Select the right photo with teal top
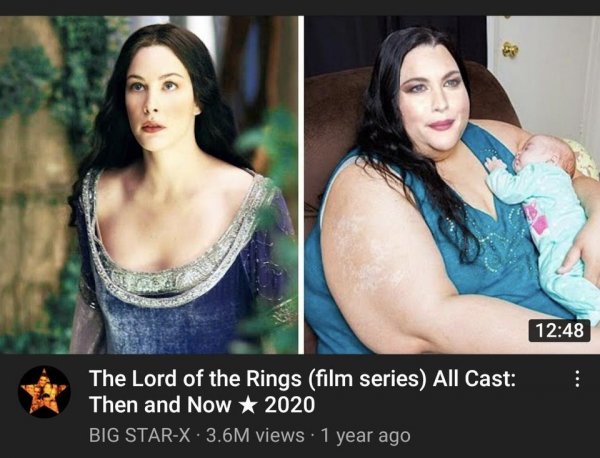The height and width of the screenshot is (458, 600). point(452,185)
